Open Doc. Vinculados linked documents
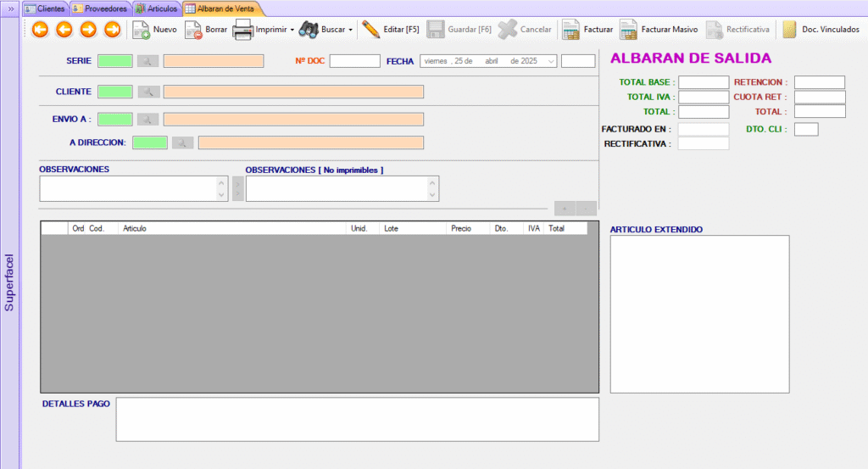This screenshot has height=469, width=868. click(821, 30)
